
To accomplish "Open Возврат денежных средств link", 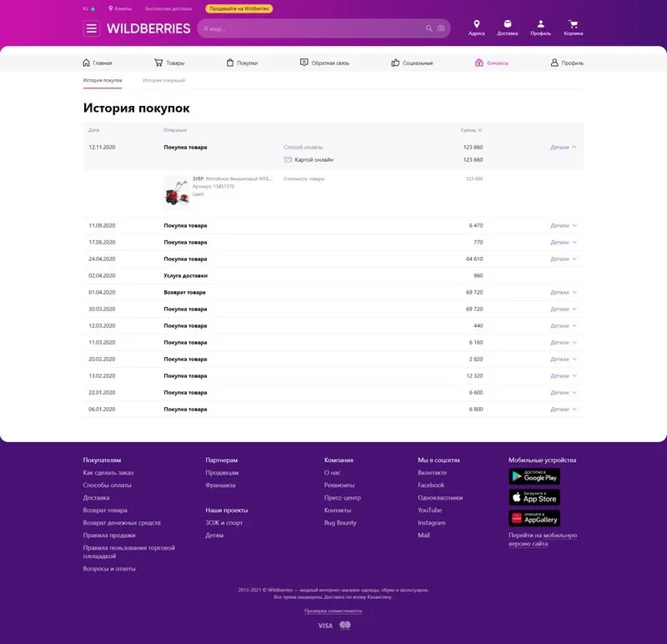I will coord(122,523).
